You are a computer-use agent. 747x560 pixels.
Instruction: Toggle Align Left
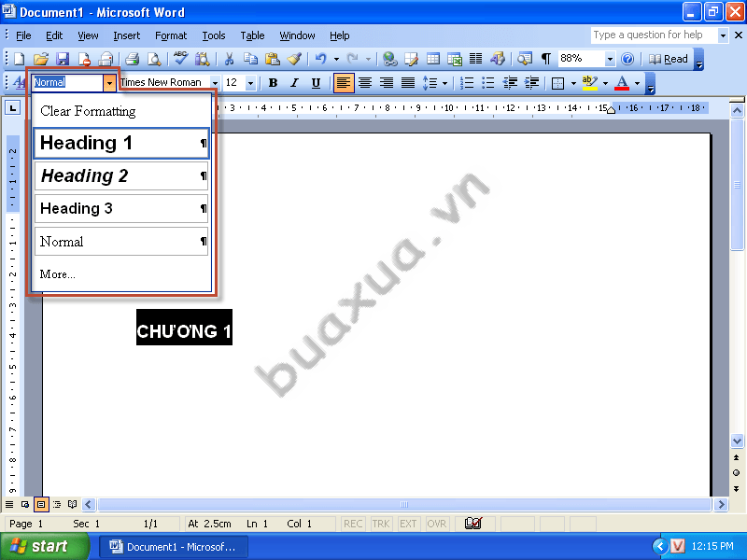(344, 83)
